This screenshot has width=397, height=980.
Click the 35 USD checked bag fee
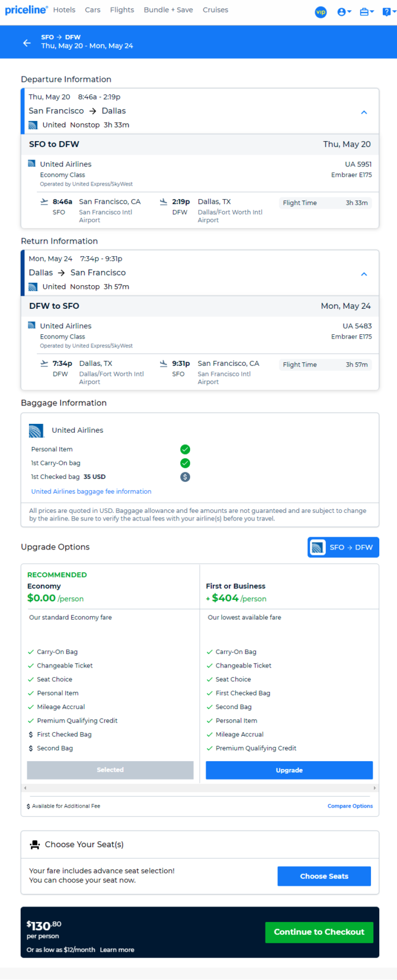94,477
